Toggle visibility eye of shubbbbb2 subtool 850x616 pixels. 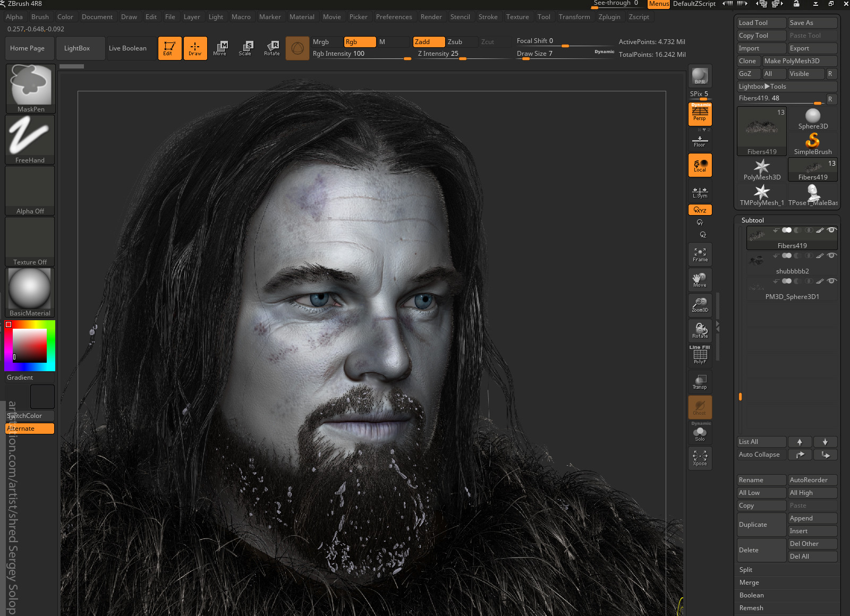tap(832, 255)
